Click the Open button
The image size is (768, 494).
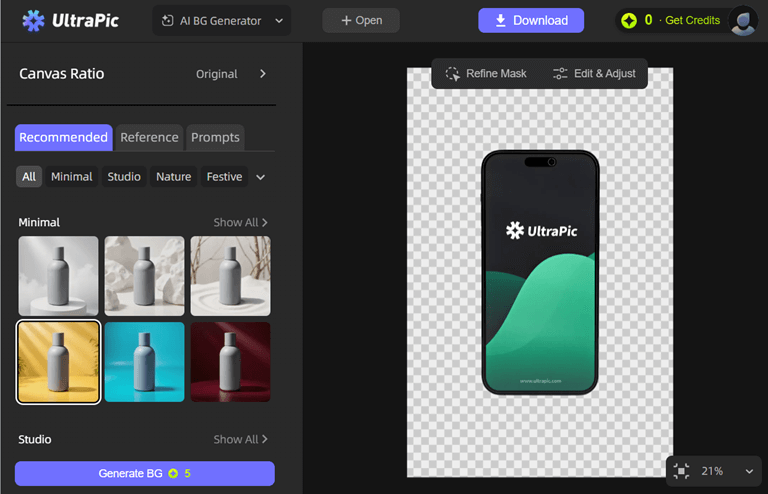361,21
